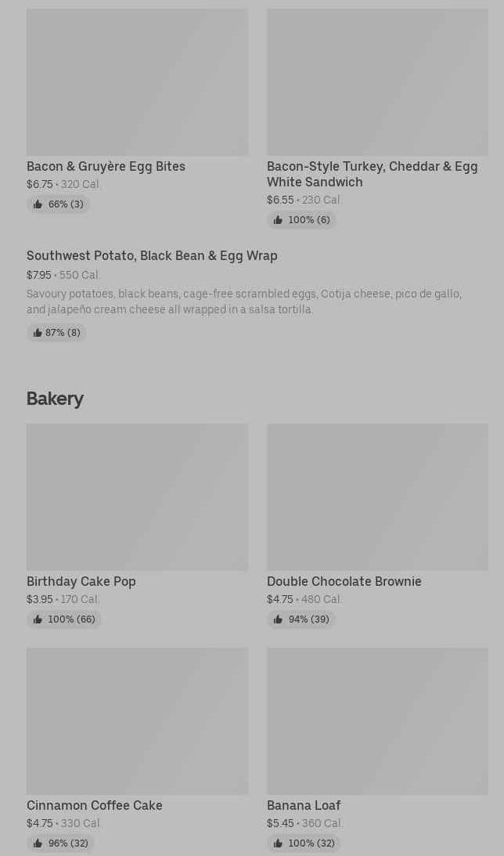This screenshot has height=856, width=504.
Task: Select the Birthday Cake Pop image
Action: tap(137, 497)
